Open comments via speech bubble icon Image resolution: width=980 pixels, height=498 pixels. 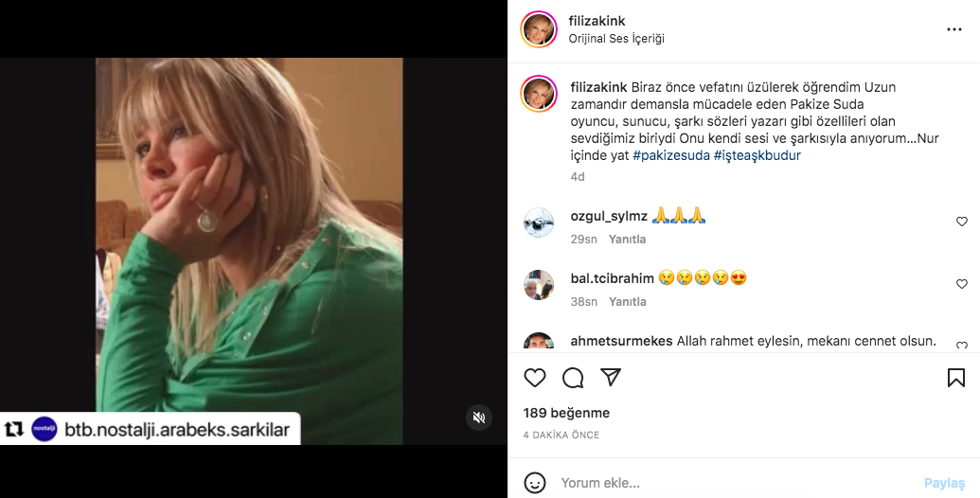(x=573, y=378)
